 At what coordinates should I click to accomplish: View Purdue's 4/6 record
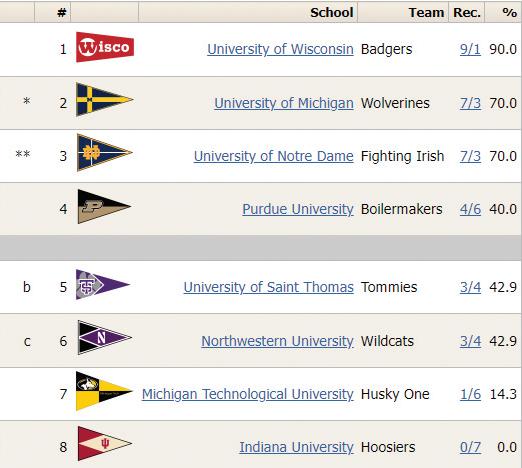click(470, 209)
